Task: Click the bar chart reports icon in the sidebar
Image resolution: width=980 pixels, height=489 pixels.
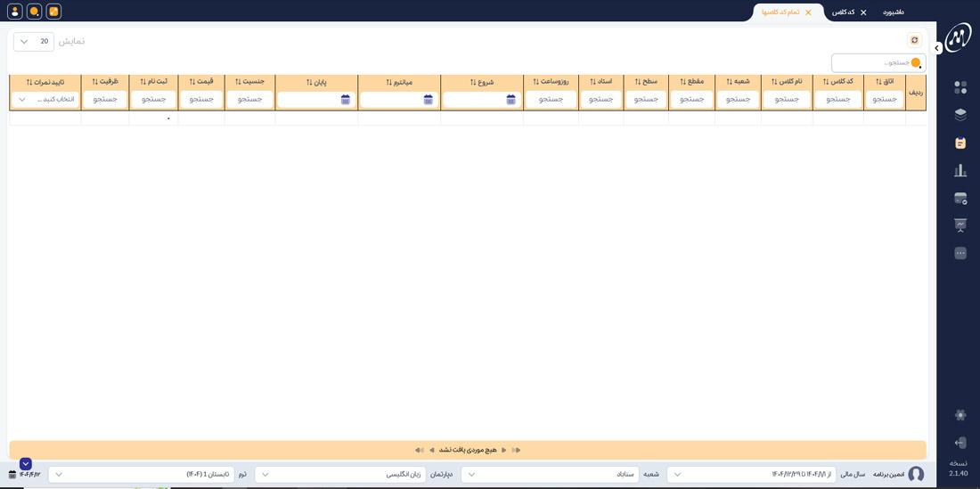Action: pos(960,170)
